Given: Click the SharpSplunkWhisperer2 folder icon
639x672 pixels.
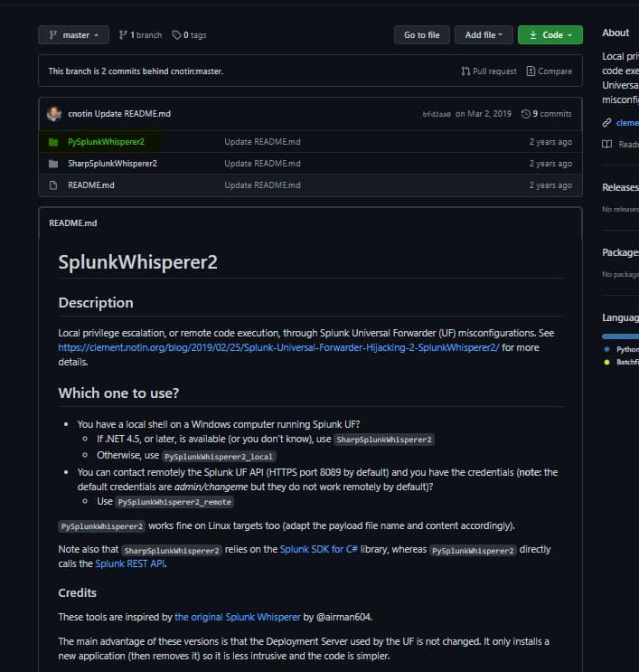Looking at the screenshot, I should pos(53,164).
